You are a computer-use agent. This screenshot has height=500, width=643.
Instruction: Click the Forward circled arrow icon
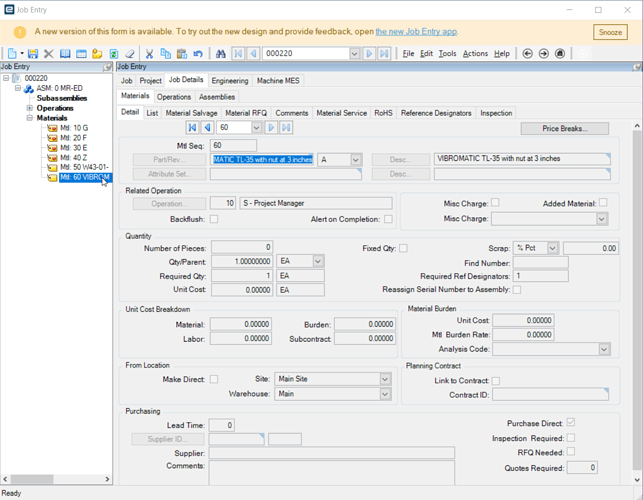[544, 54]
